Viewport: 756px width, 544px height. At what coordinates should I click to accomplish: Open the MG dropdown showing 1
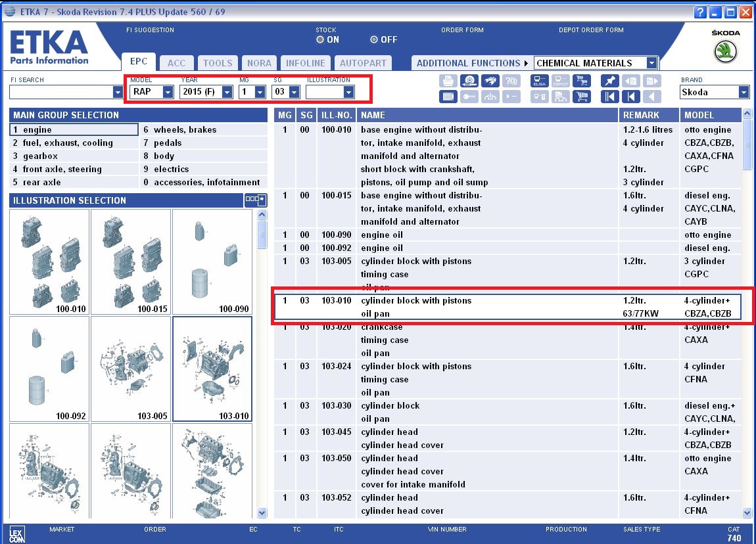pos(260,92)
